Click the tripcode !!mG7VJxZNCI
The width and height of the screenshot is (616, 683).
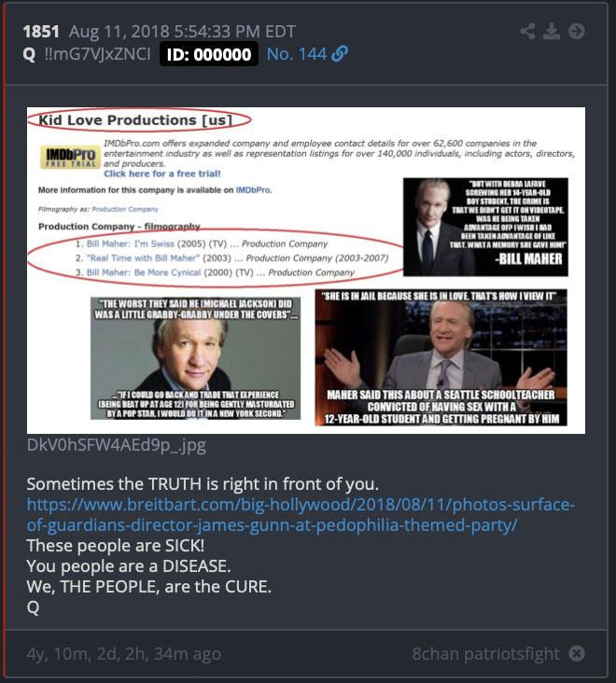click(98, 54)
